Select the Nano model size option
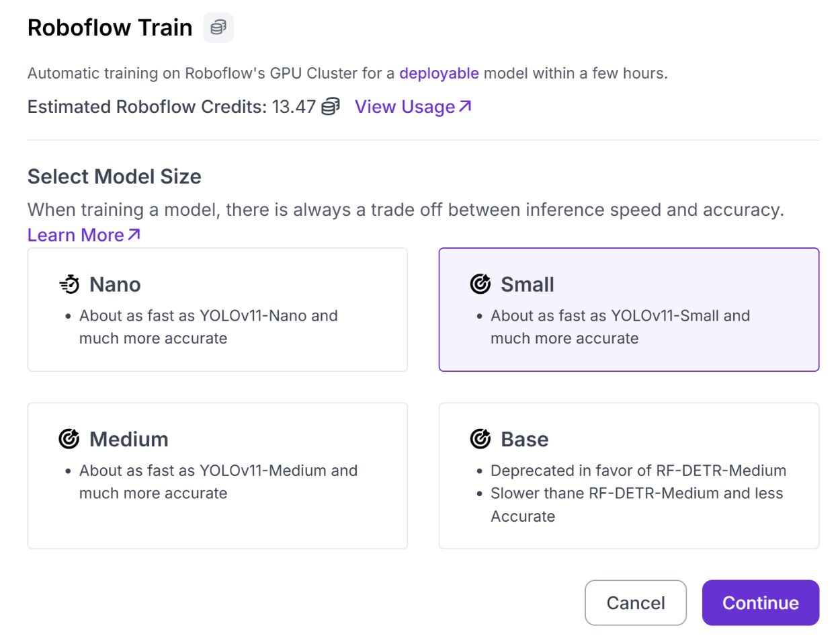The image size is (840, 636). tap(218, 309)
